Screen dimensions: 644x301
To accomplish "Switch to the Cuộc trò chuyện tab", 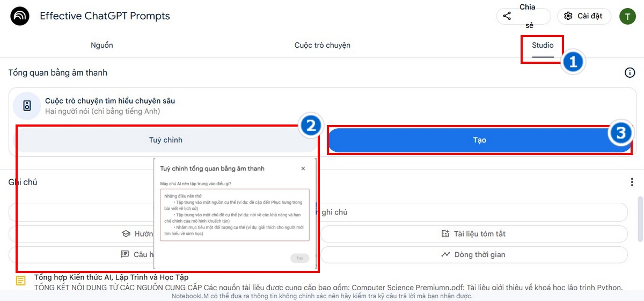I will point(322,45).
